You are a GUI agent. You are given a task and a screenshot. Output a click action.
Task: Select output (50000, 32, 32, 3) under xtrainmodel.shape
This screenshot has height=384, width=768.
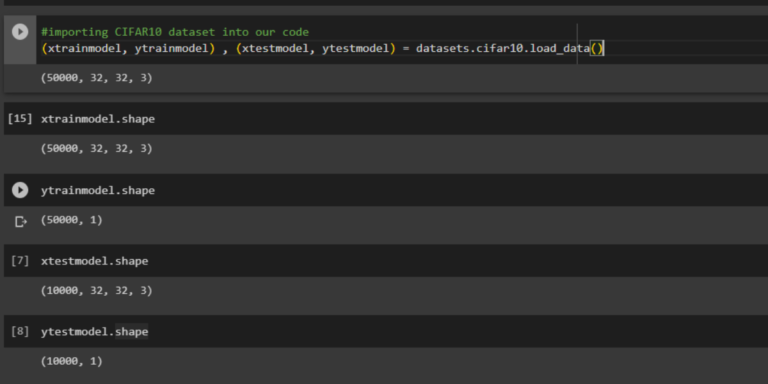click(97, 148)
